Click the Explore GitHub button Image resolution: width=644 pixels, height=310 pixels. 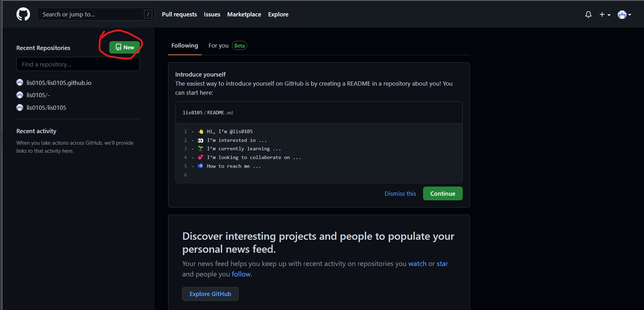210,294
